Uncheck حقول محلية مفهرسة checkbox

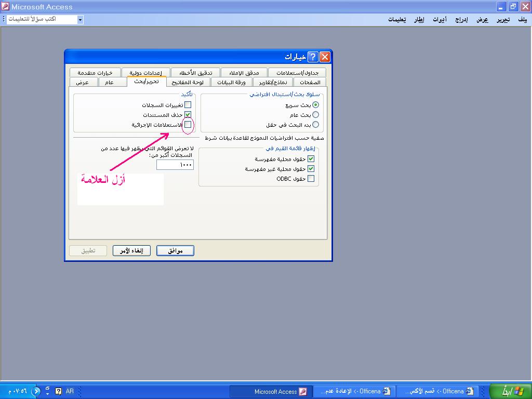click(x=311, y=159)
